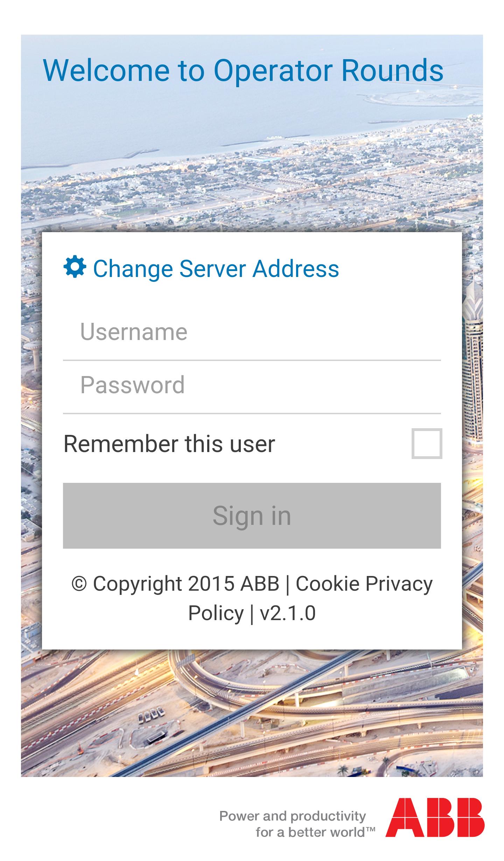
Task: Click the Copyright 2015 ABB text
Action: click(x=175, y=584)
